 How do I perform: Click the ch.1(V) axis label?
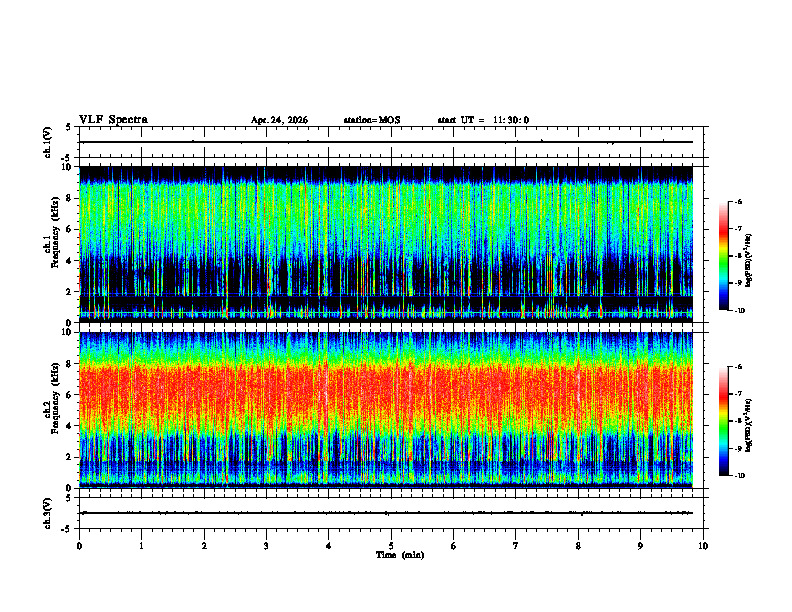coord(48,142)
